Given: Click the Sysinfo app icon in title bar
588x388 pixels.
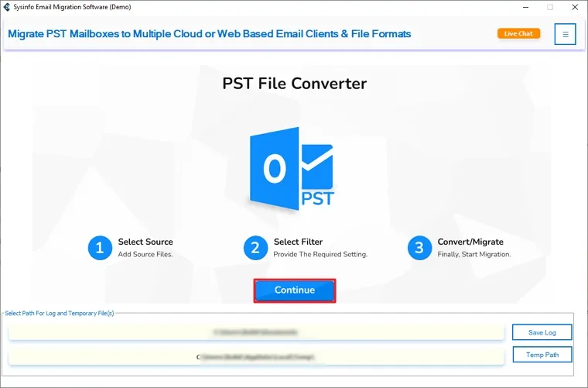Looking at the screenshot, I should [x=6, y=7].
